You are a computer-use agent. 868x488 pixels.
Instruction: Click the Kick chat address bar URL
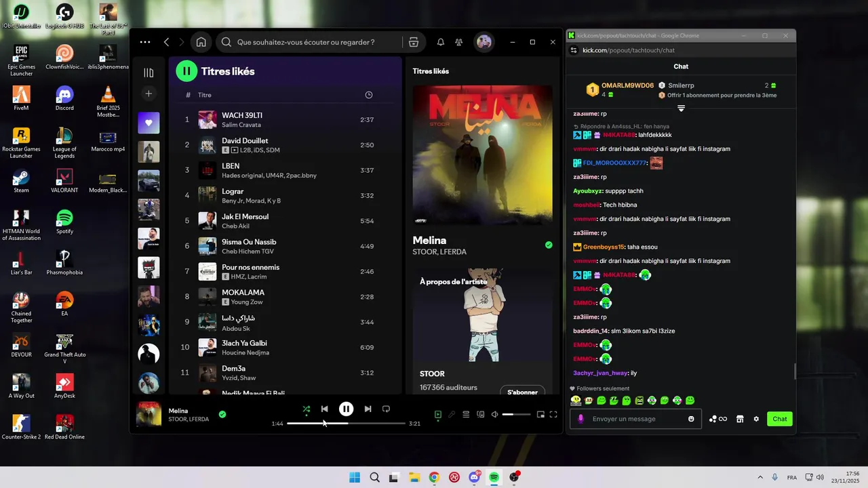click(x=629, y=50)
